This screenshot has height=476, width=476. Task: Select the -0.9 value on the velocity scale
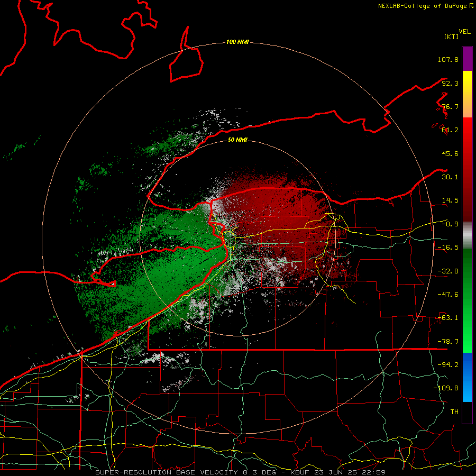[x=450, y=224]
